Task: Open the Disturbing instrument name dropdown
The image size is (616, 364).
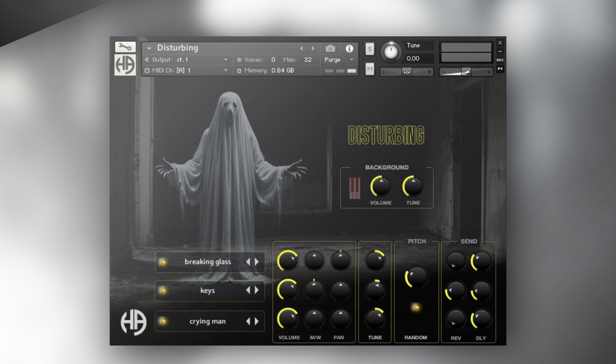Action: pyautogui.click(x=149, y=48)
